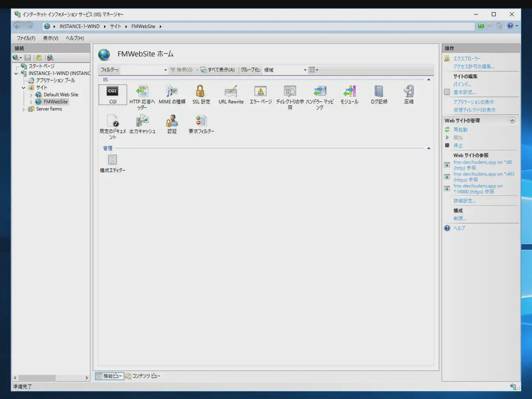Select FMWebSite in connections tree
Viewport: 532px width, 399px height.
tap(56, 102)
